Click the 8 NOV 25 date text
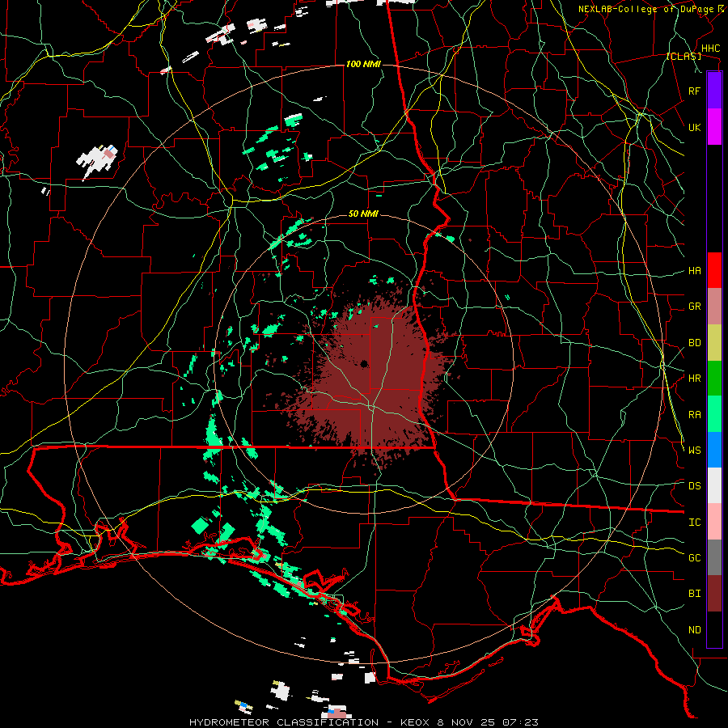Screen dimensions: 728x728 coord(467,722)
